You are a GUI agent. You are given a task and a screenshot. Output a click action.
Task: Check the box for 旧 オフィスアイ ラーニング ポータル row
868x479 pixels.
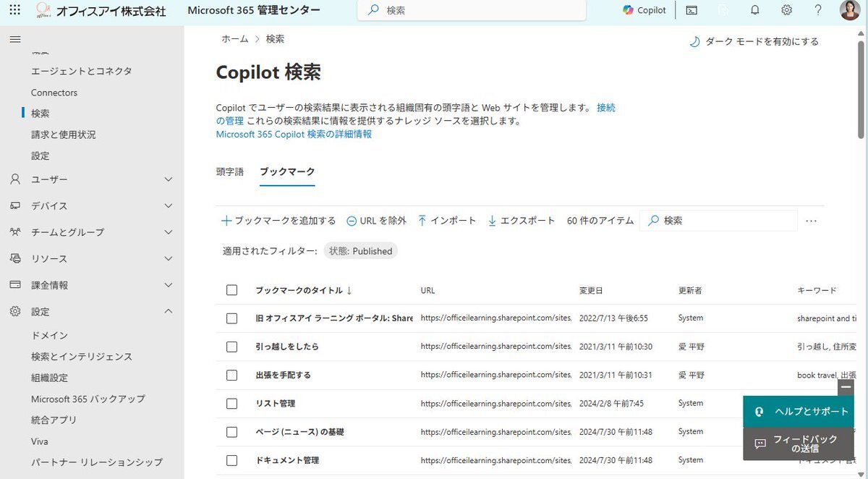tap(231, 318)
